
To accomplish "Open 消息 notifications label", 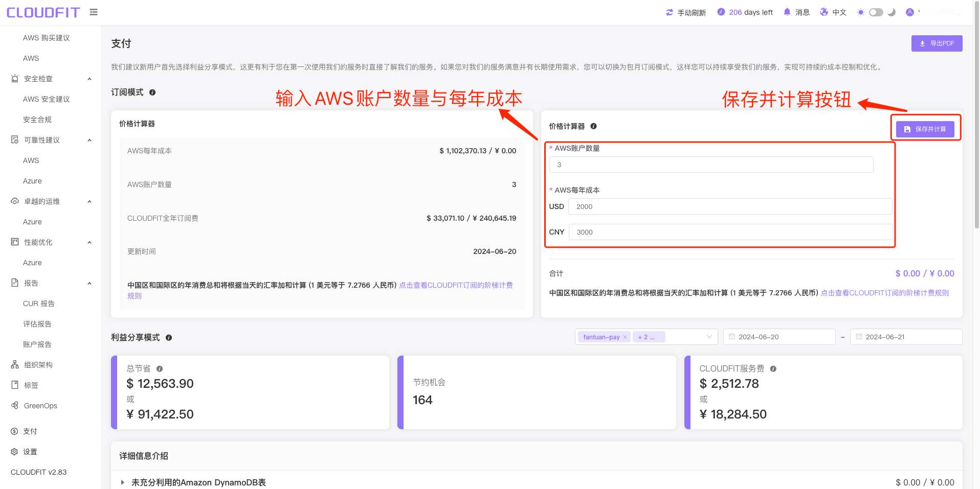I will coord(802,12).
